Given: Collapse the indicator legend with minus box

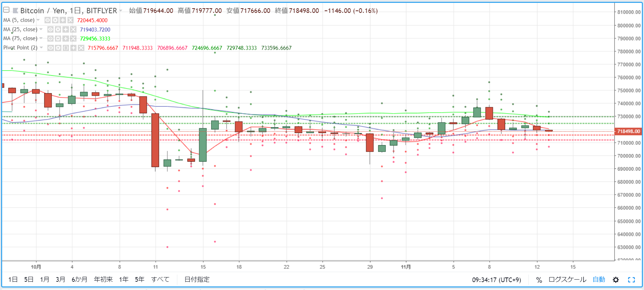Looking at the screenshot, I should [6, 10].
